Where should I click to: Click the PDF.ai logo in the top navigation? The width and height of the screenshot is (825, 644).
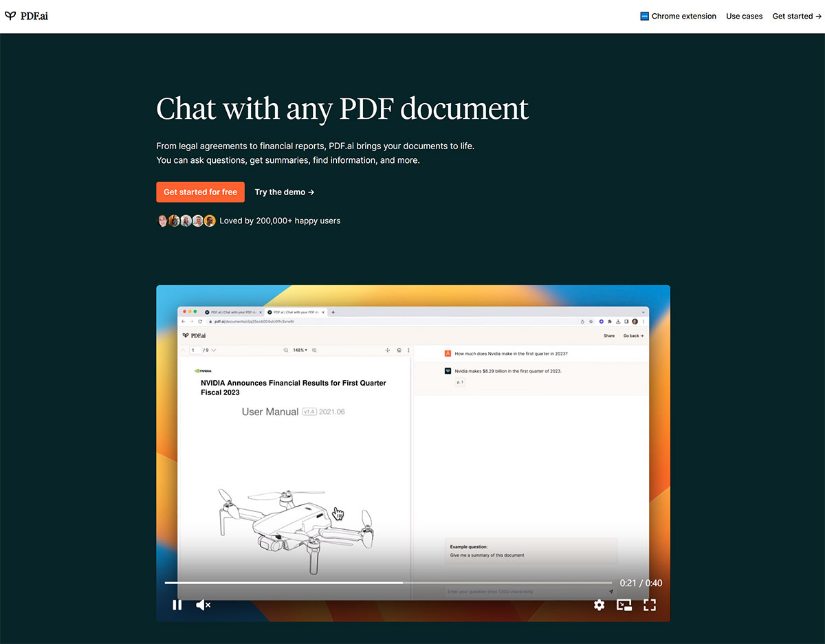coord(26,16)
